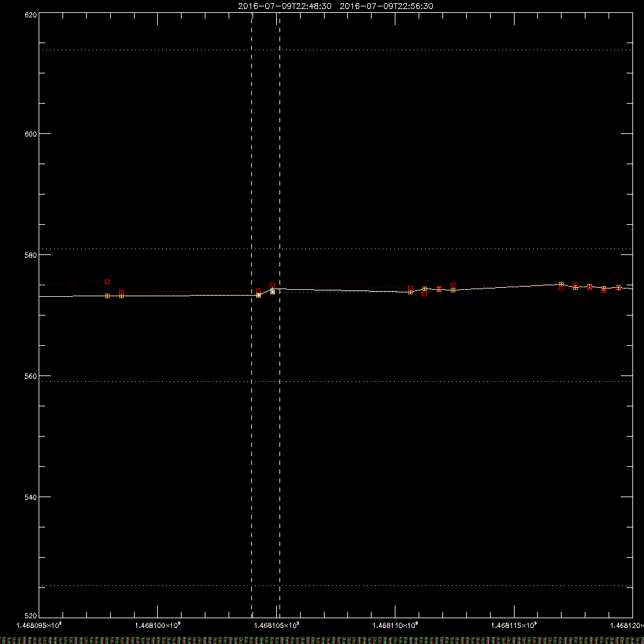This screenshot has height=644, width=644.
Task: Click the highest red square data point at far left
Action: pos(107,282)
